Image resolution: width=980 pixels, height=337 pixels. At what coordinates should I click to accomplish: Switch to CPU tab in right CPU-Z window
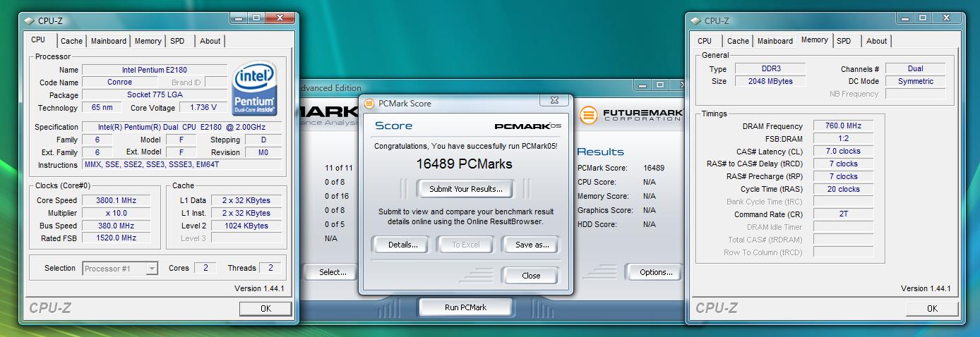(x=705, y=41)
